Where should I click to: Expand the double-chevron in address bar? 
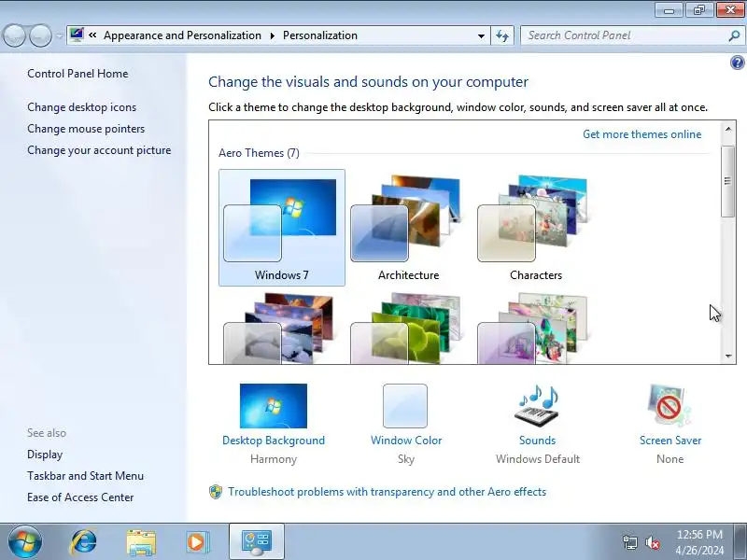click(92, 35)
